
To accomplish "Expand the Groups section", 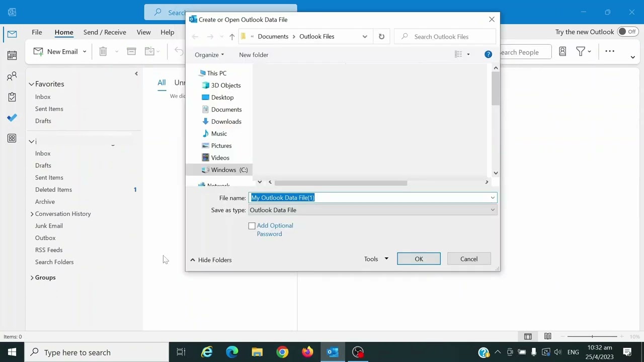I will click(32, 278).
